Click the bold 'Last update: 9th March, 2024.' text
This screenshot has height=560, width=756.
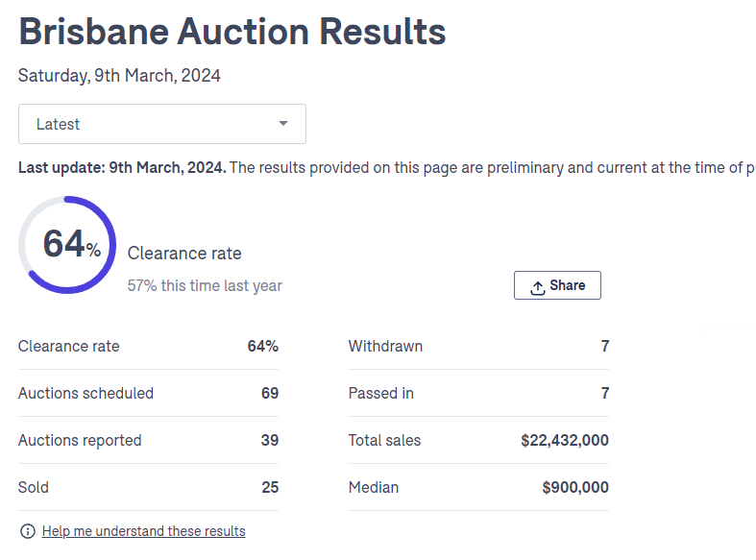pyautogui.click(x=122, y=167)
